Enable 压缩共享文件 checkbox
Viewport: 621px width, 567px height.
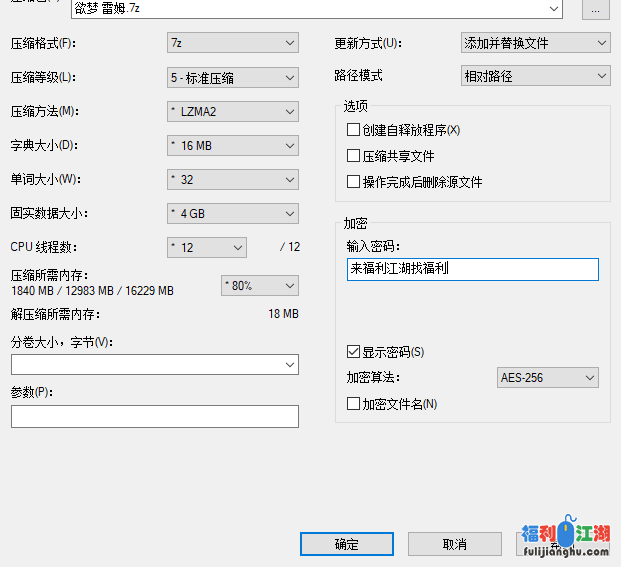(353, 156)
